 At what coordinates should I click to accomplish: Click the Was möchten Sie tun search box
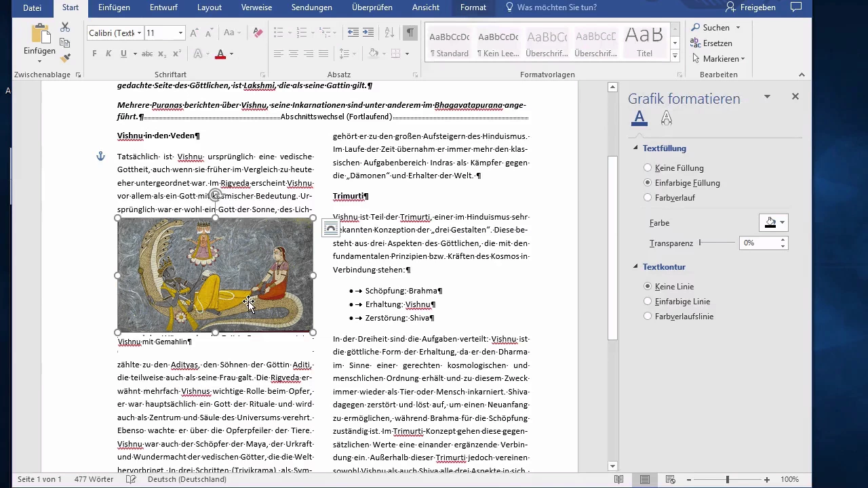(551, 7)
